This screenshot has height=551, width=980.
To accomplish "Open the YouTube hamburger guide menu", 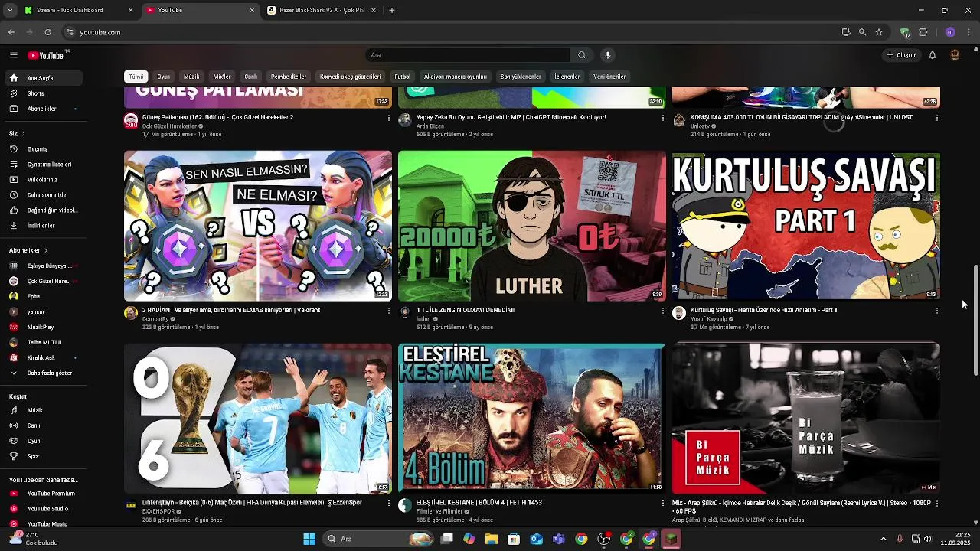I will click(13, 55).
